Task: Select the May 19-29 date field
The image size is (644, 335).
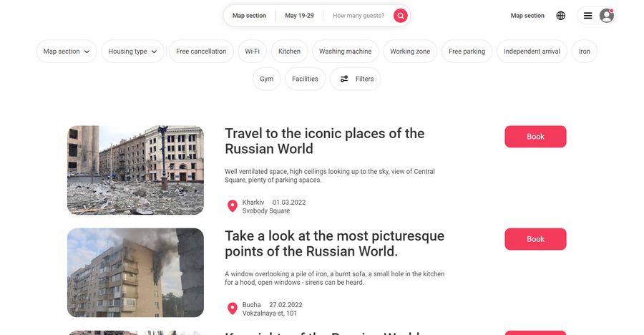Action: (x=299, y=16)
